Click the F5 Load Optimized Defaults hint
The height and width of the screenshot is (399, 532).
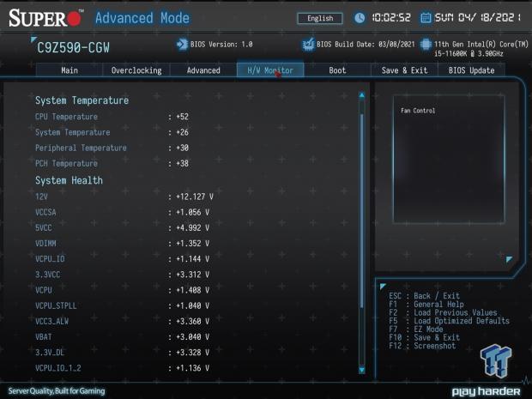[x=449, y=321]
